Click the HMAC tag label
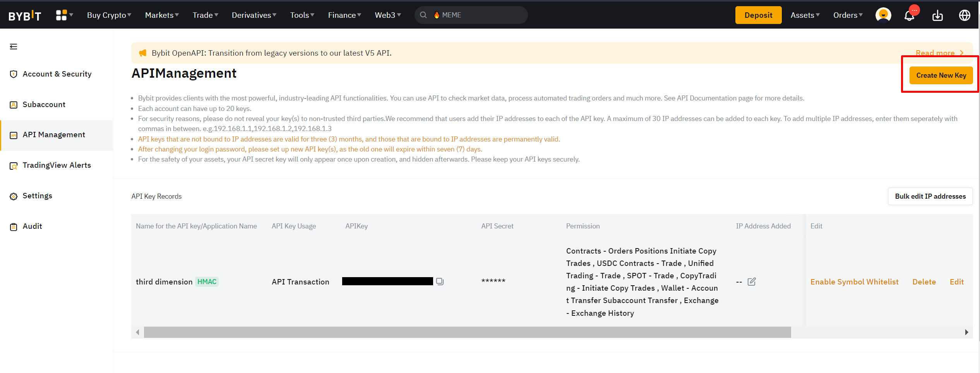Screen dimensions: 980x373 [x=207, y=282]
